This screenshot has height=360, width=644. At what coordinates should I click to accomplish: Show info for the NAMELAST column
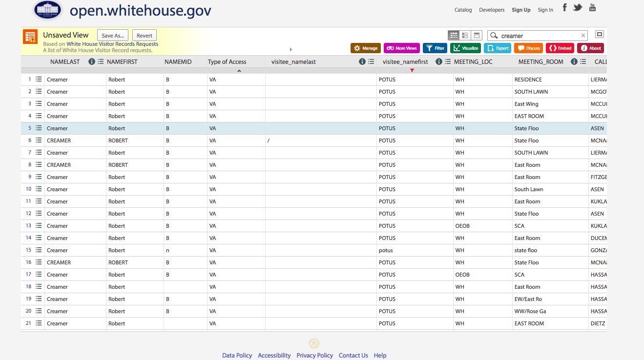(91, 61)
